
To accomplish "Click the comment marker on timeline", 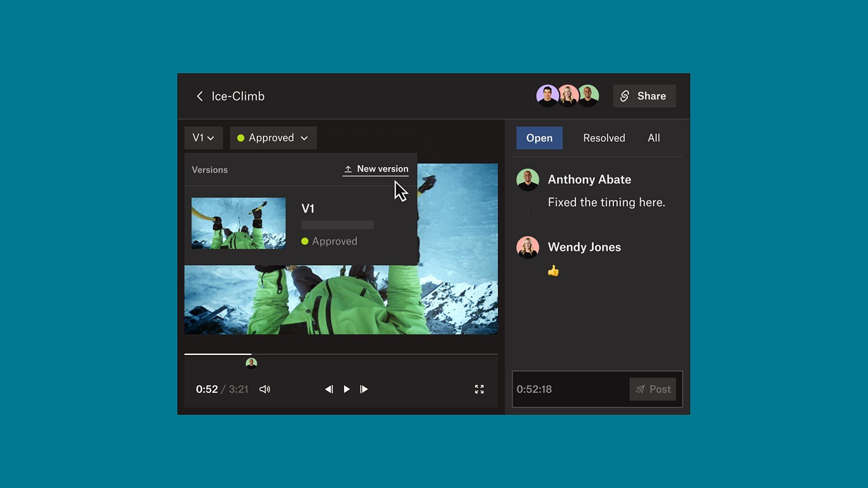I will coord(251,363).
